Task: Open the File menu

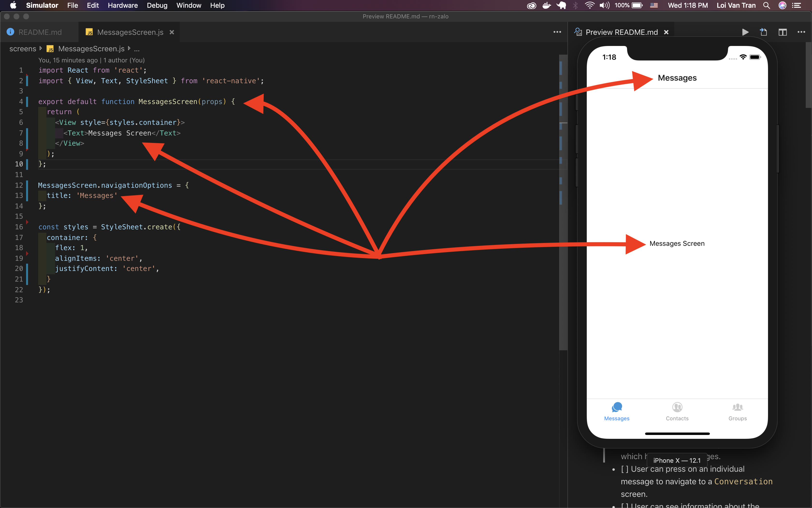Action: (72, 5)
